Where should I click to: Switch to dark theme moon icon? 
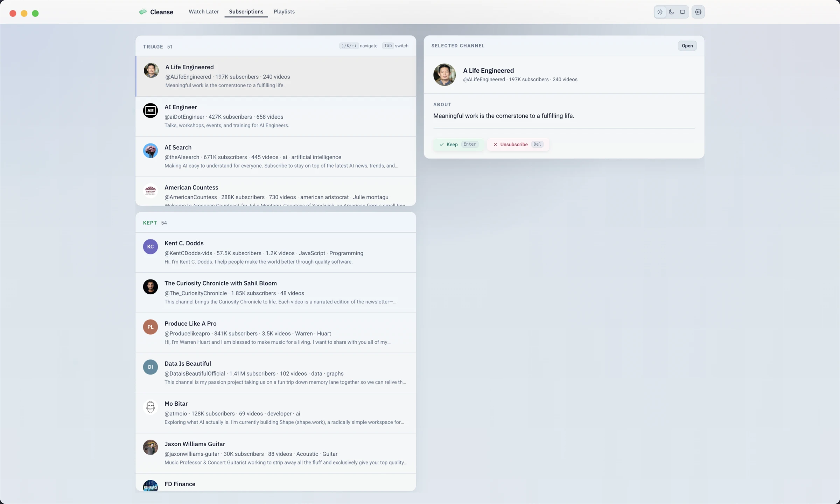tap(671, 12)
